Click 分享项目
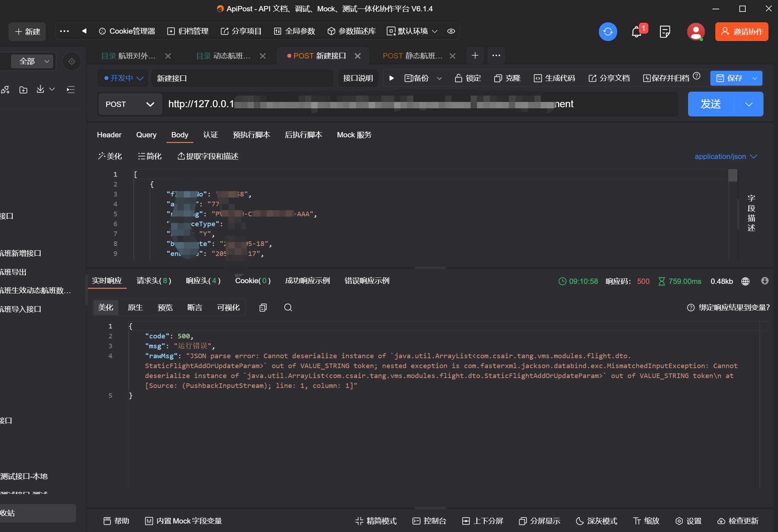This screenshot has height=532, width=778. click(241, 31)
